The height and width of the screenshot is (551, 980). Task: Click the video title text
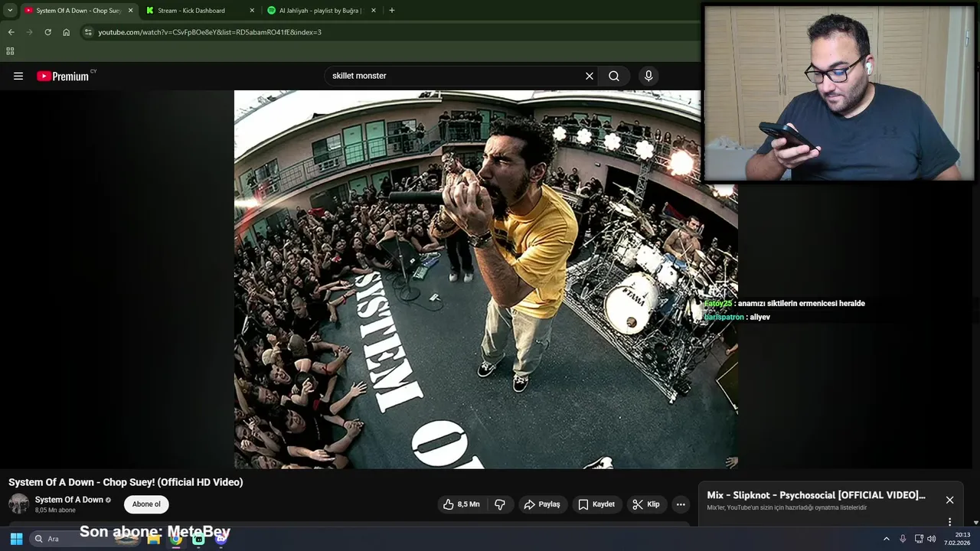126,482
